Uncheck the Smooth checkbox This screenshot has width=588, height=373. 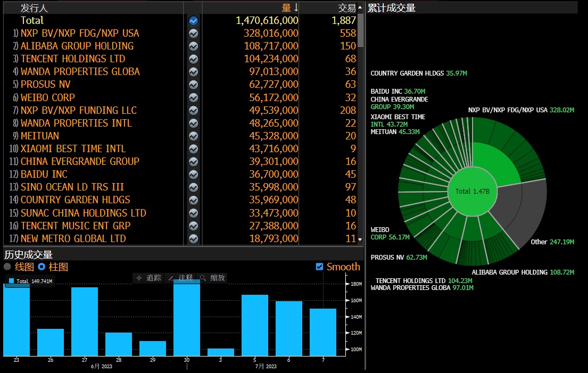(319, 267)
